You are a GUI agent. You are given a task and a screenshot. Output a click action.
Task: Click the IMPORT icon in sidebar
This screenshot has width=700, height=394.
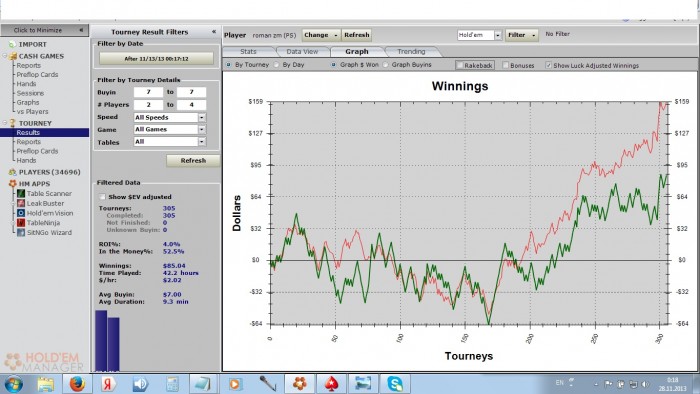(12, 44)
